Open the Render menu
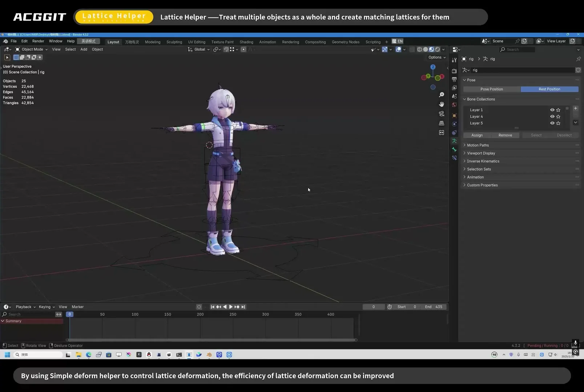Image resolution: width=584 pixels, height=392 pixels. 38,41
